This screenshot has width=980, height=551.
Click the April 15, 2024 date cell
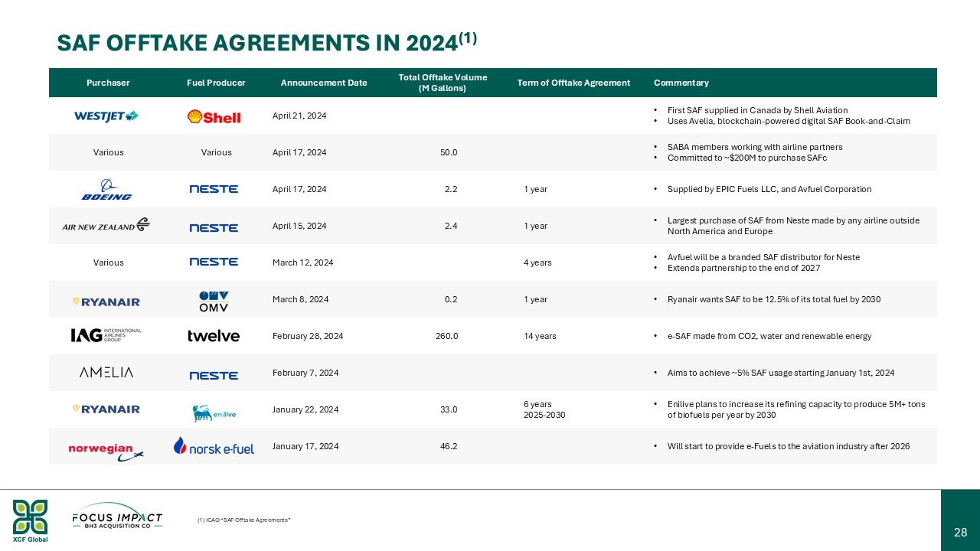299,226
